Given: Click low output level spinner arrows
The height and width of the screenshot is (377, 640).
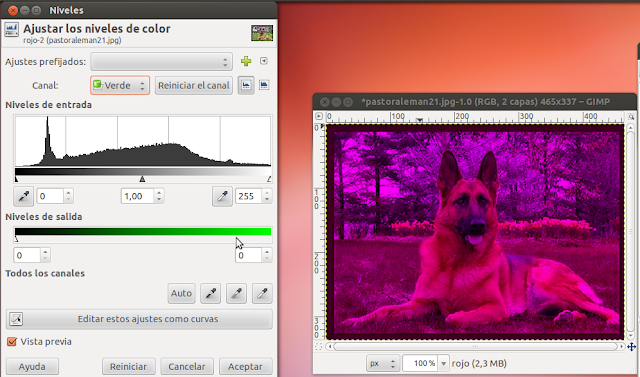Looking at the screenshot, I should coord(45,255).
